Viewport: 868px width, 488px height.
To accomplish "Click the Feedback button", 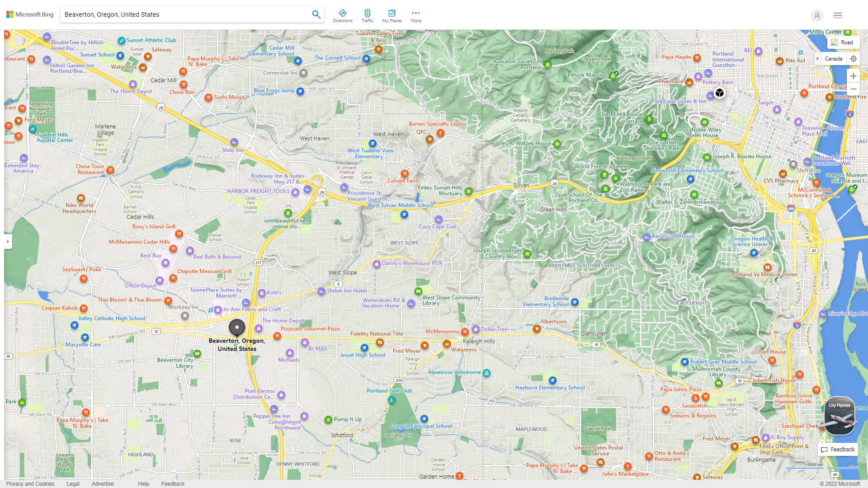I will pyautogui.click(x=838, y=449).
